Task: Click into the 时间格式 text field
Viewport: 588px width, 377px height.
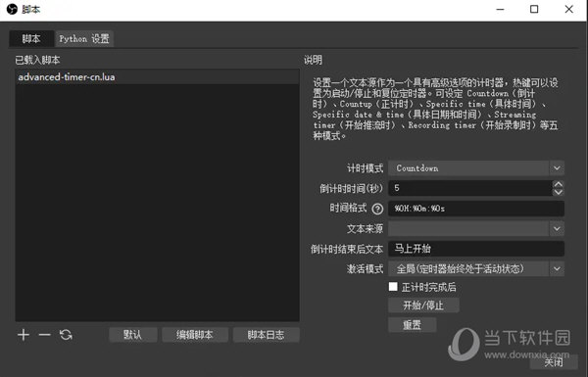Action: coord(476,209)
